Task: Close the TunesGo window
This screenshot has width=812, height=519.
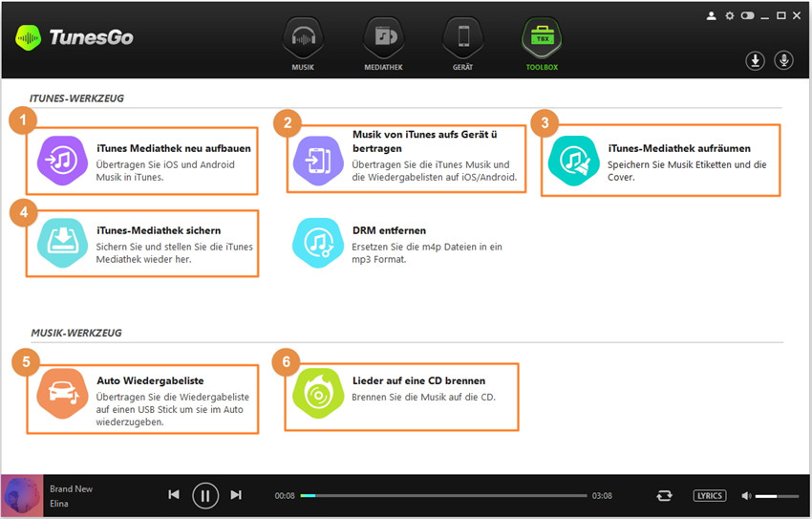Action: click(x=797, y=16)
